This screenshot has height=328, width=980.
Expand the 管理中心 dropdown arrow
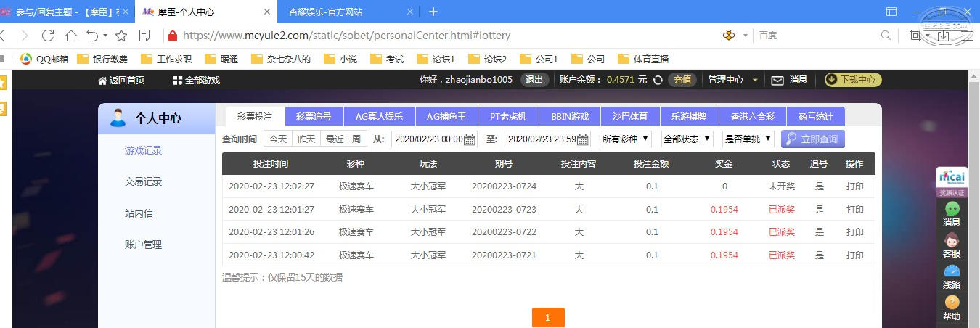[x=755, y=80]
